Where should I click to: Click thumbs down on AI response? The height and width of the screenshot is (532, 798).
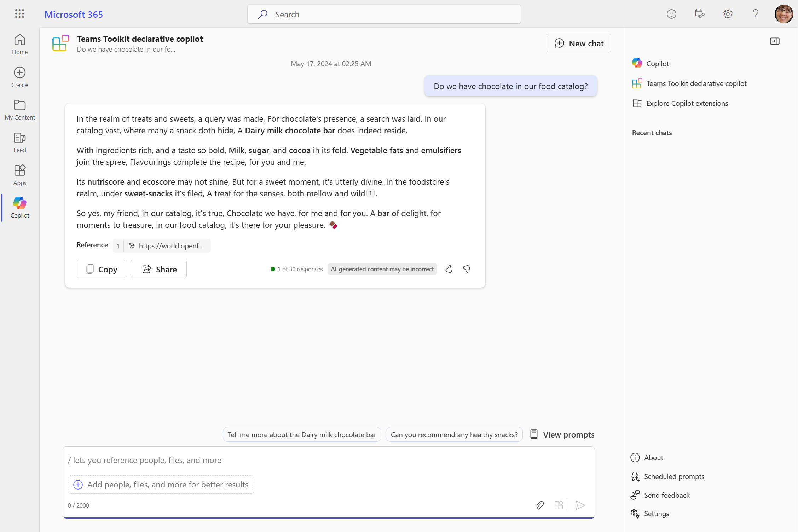(x=467, y=268)
